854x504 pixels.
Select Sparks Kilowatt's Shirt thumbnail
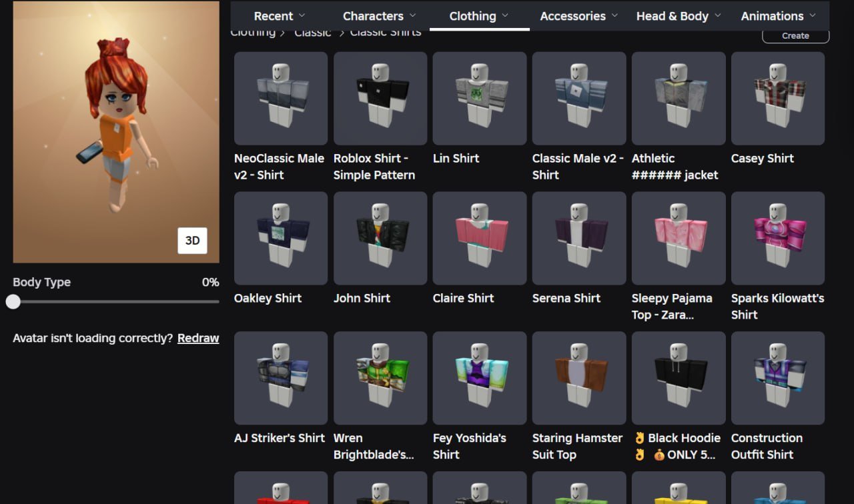pos(777,239)
